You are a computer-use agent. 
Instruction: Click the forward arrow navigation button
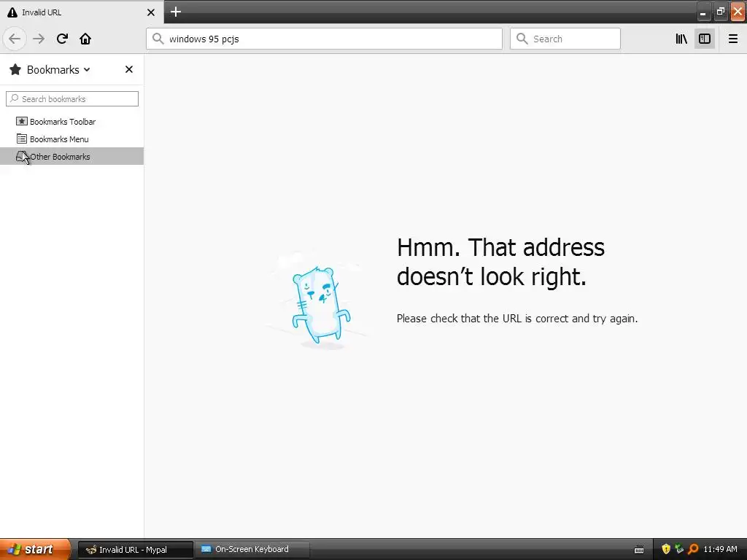[x=39, y=39]
